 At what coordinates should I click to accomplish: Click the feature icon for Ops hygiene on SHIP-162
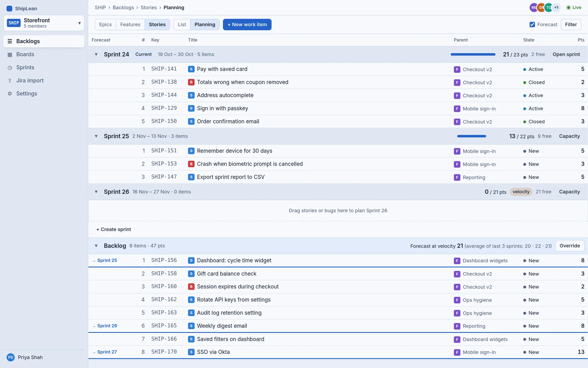[x=457, y=300]
